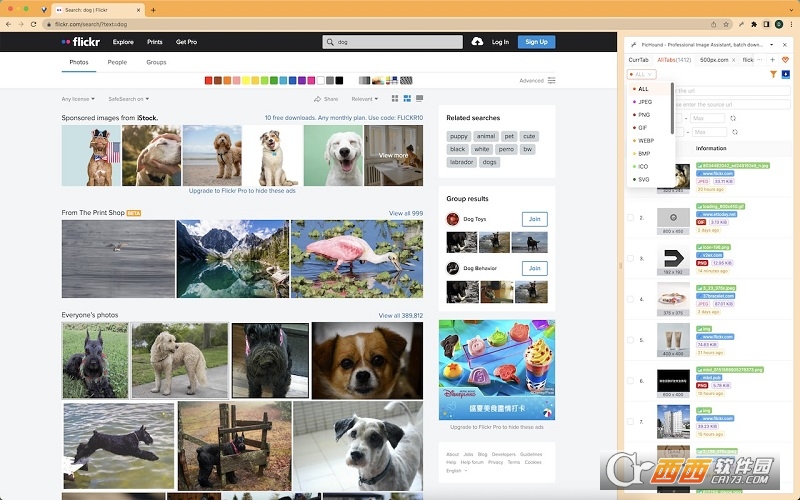The height and width of the screenshot is (500, 800).
Task: Select story list view icon
Action: pos(419,98)
